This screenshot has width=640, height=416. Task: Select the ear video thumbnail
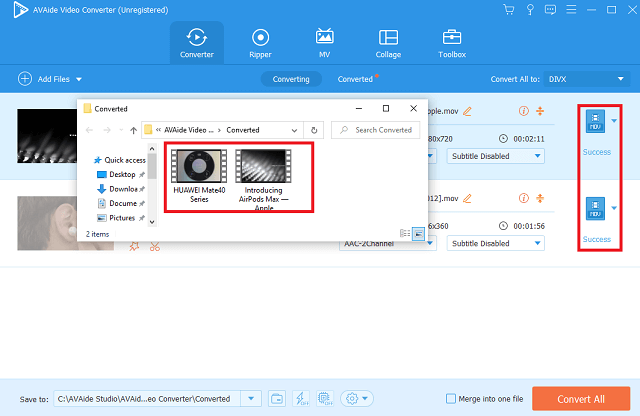(47, 223)
